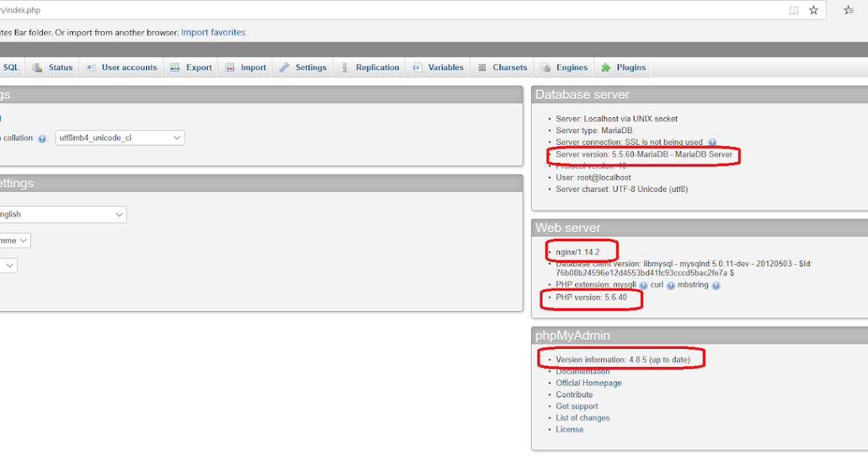Switch to the Export tab
The image size is (868, 456).
click(190, 67)
